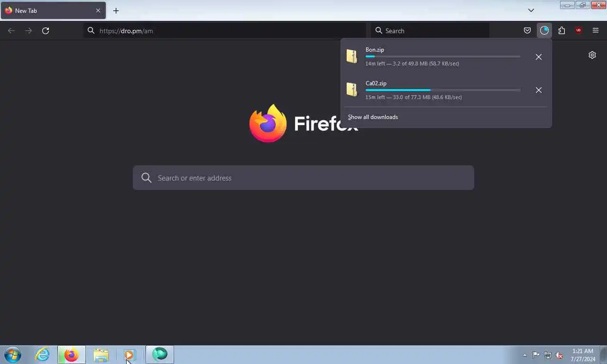Screen dimensions: 607x364
Task: Open the uBlock Origin extension icon
Action: tap(579, 31)
